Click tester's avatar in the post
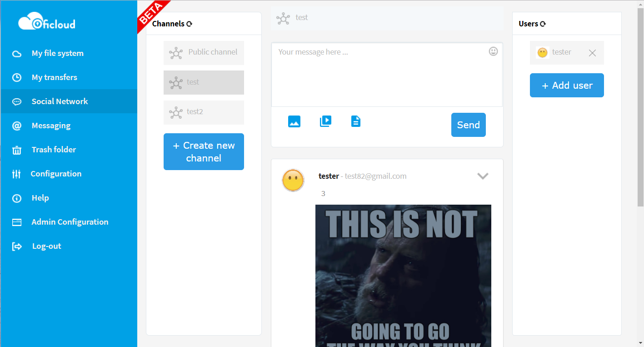Image resolution: width=644 pixels, height=347 pixels. coord(293,180)
